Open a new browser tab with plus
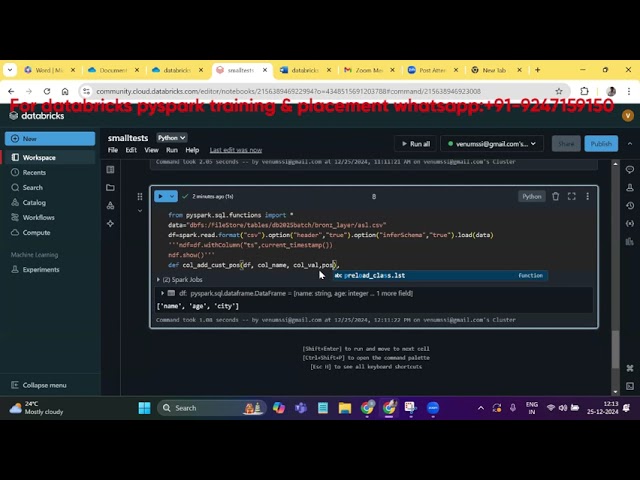Viewport: 640px width, 480px height. [x=538, y=70]
